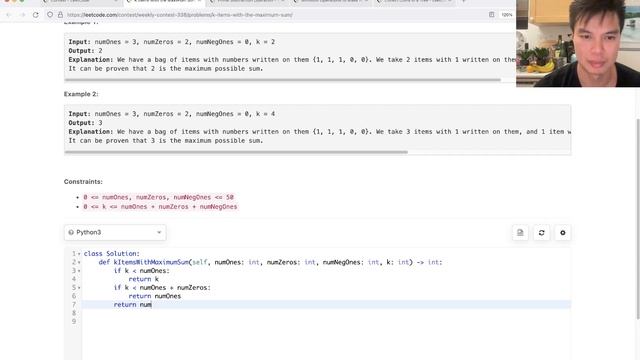The height and width of the screenshot is (360, 640).
Task: Click the 'return k' code line
Action: tap(144, 279)
